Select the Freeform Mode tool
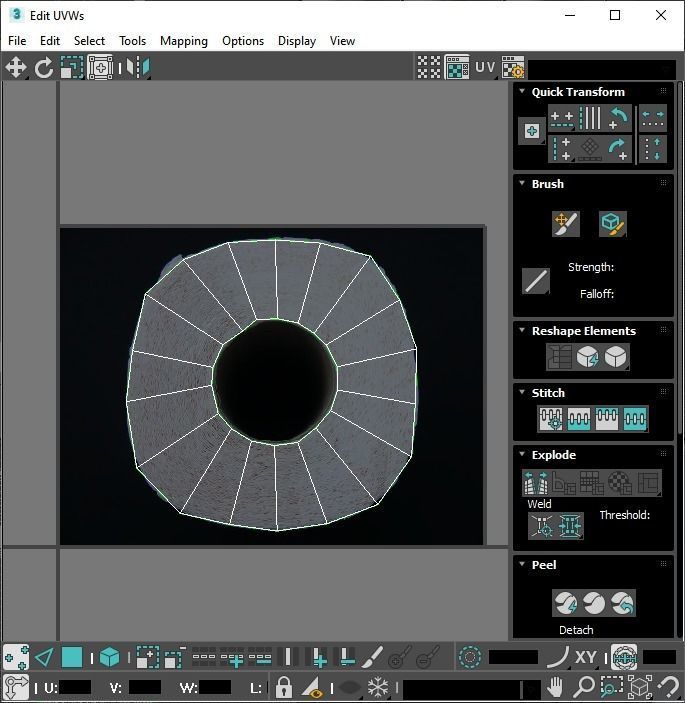This screenshot has width=685, height=703. [100, 68]
